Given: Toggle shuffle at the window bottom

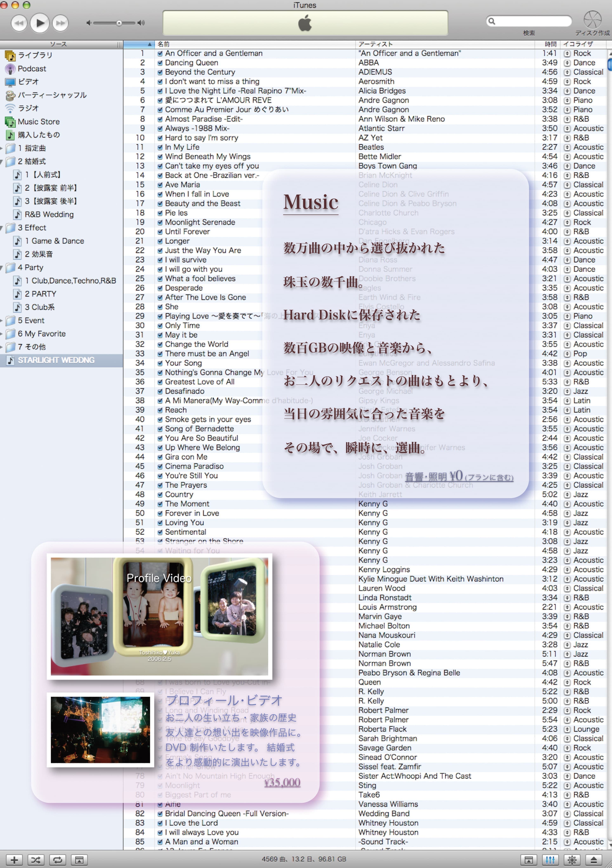Looking at the screenshot, I should pyautogui.click(x=35, y=860).
